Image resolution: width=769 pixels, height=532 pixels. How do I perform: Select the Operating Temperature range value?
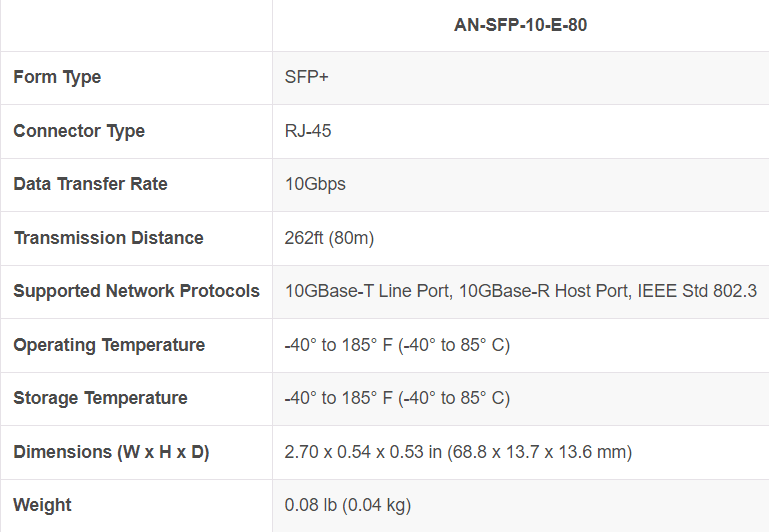397,345
